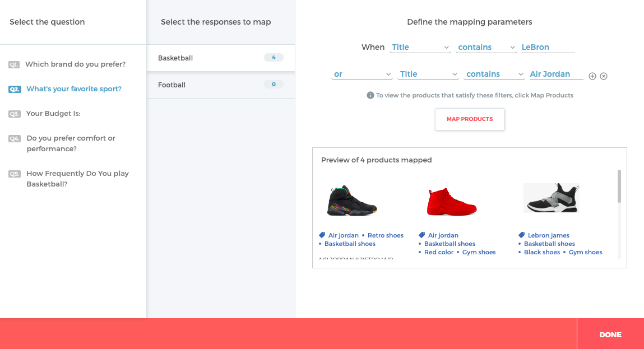
Task: Click the 'Retro shoes' tag
Action: click(x=385, y=235)
